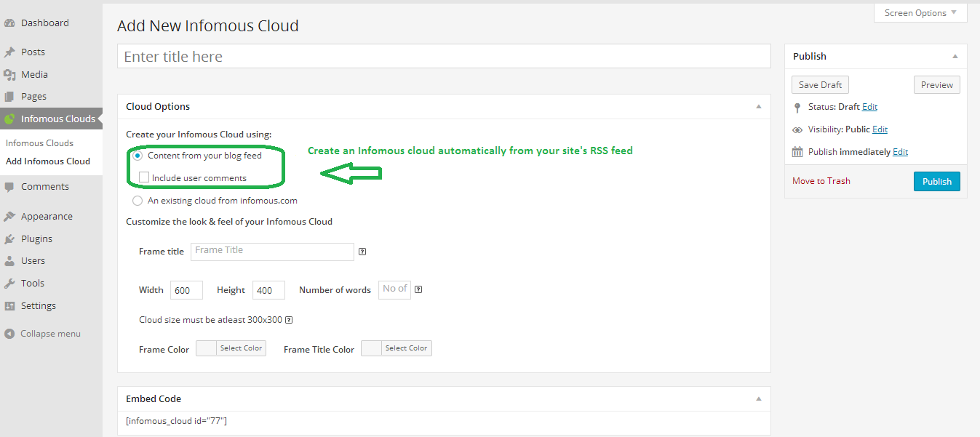The width and height of the screenshot is (980, 437).
Task: Open Frame Color Select Color picker
Action: click(231, 348)
